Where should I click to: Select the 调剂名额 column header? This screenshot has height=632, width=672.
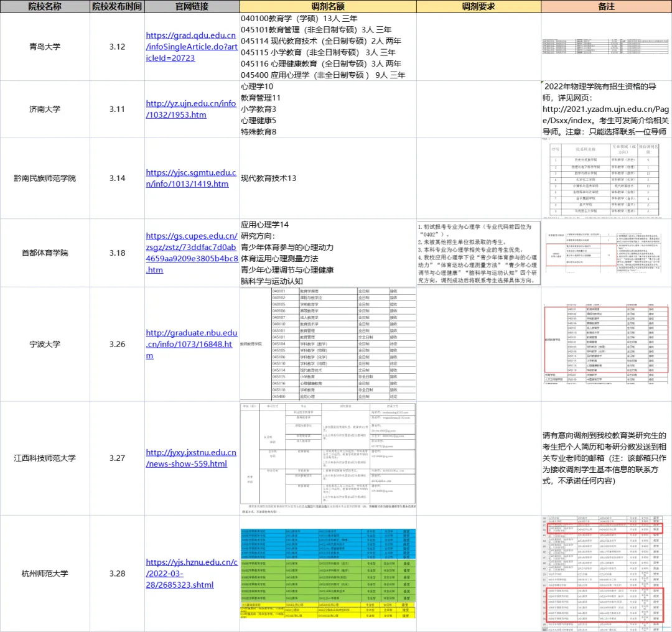[x=328, y=6]
